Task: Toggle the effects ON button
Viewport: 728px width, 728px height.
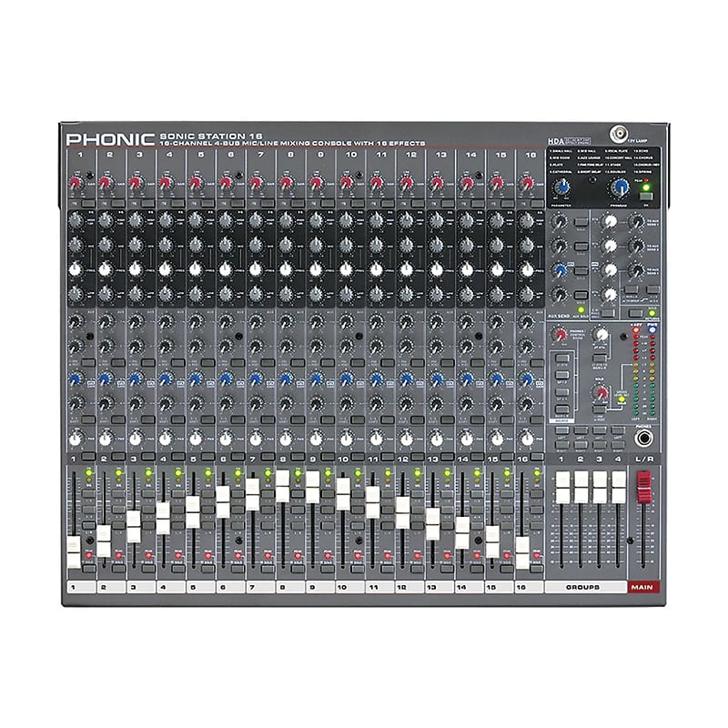Action: point(646,196)
